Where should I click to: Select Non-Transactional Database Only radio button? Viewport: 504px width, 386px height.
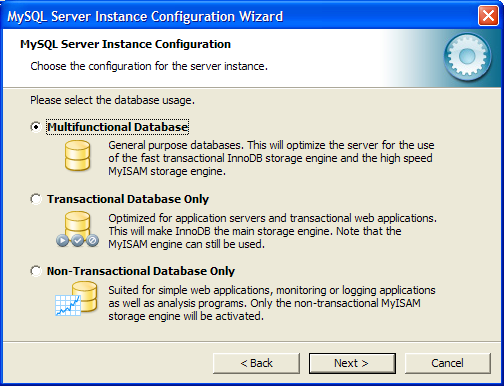36,271
